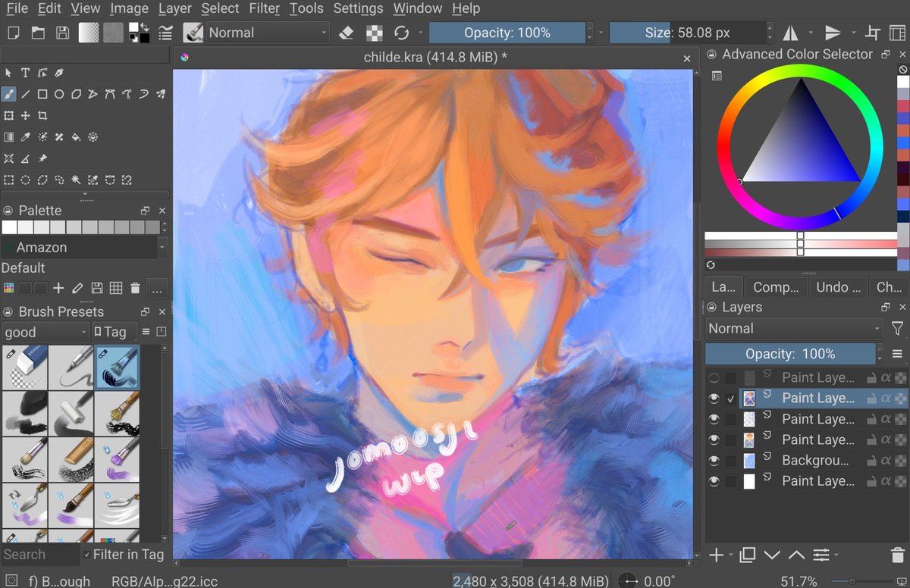Create new document from toolbar
Image resolution: width=910 pixels, height=588 pixels.
[x=13, y=33]
